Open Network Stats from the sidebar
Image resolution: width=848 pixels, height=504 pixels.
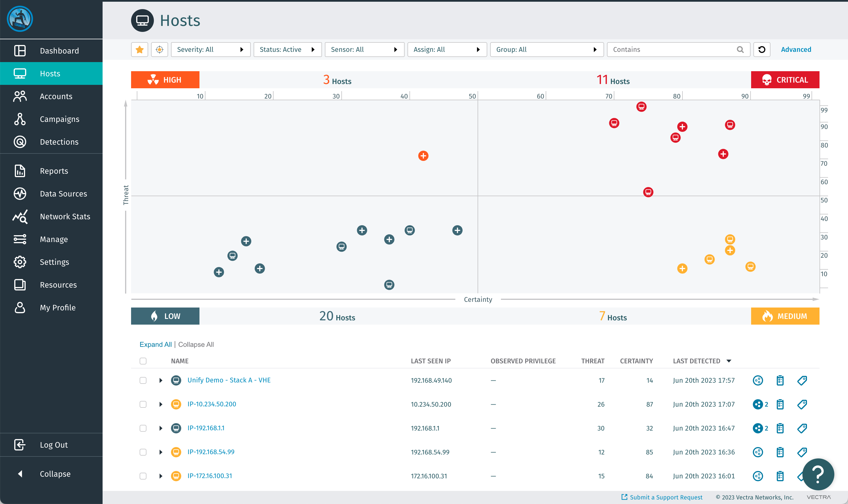65,216
